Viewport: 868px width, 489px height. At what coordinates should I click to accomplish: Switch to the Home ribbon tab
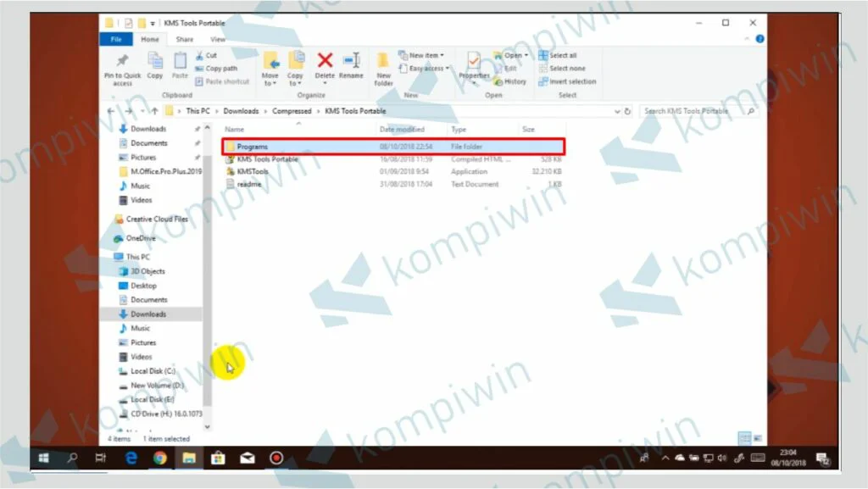[149, 39]
